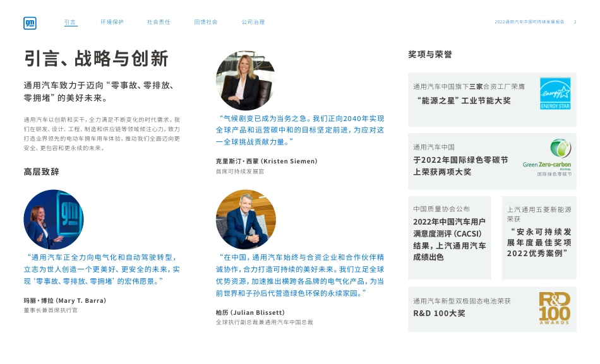
Task: Open the 安永可持续发展年度最佳奖项 card
Action: pyautogui.click(x=539, y=238)
